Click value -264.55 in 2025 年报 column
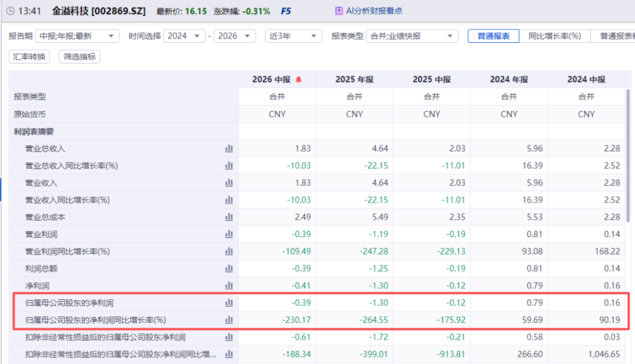The width and height of the screenshot is (635, 364). click(x=374, y=320)
